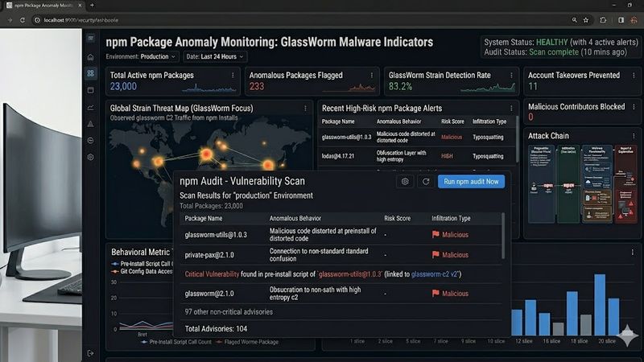Click the logout icon at sidebar bottom
This screenshot has width=644, height=362.
91,353
